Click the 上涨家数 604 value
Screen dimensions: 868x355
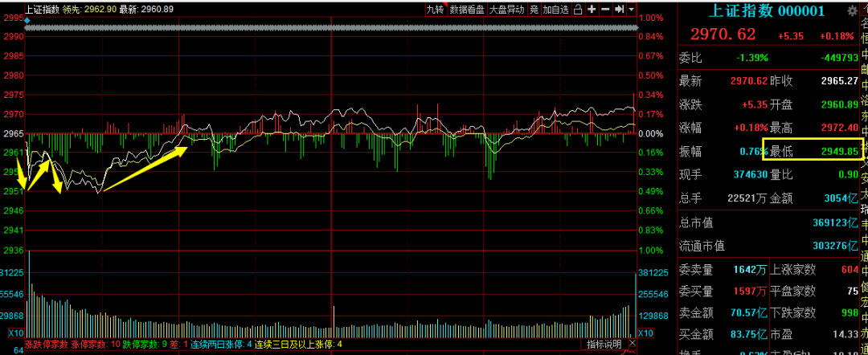(x=850, y=270)
